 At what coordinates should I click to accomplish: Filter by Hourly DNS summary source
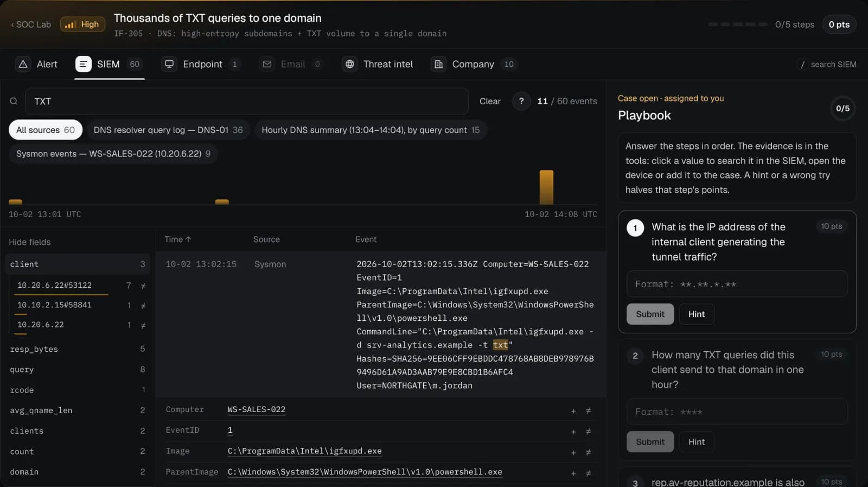[x=371, y=130]
